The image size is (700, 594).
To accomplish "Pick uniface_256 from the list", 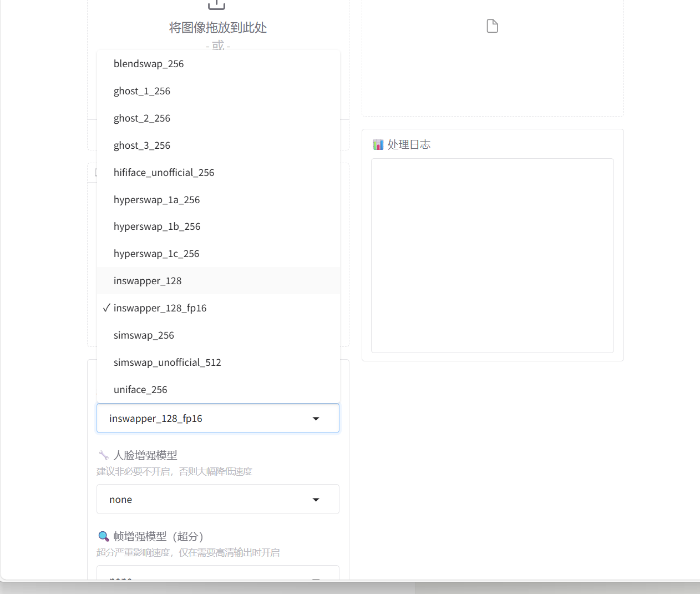I will click(x=140, y=390).
